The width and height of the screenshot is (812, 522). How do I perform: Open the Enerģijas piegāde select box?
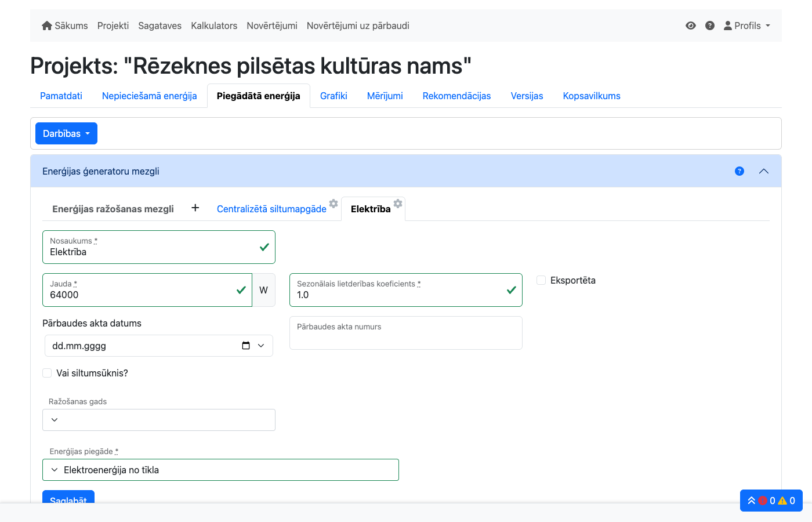220,470
